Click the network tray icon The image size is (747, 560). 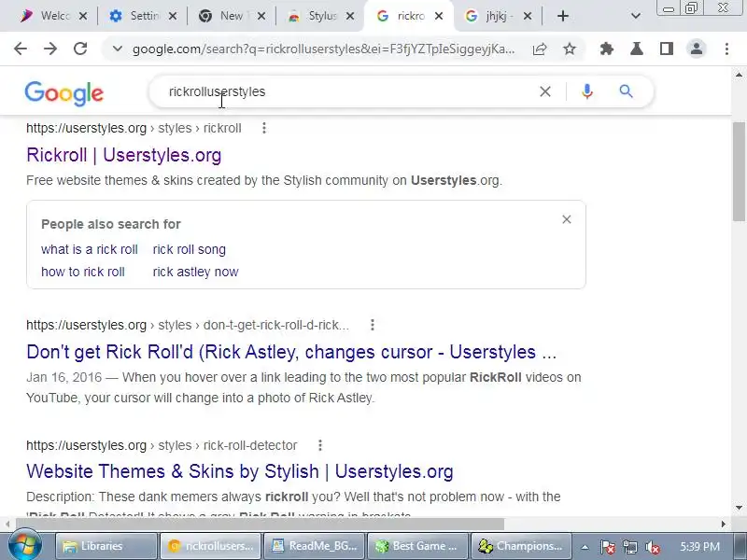coord(629,547)
